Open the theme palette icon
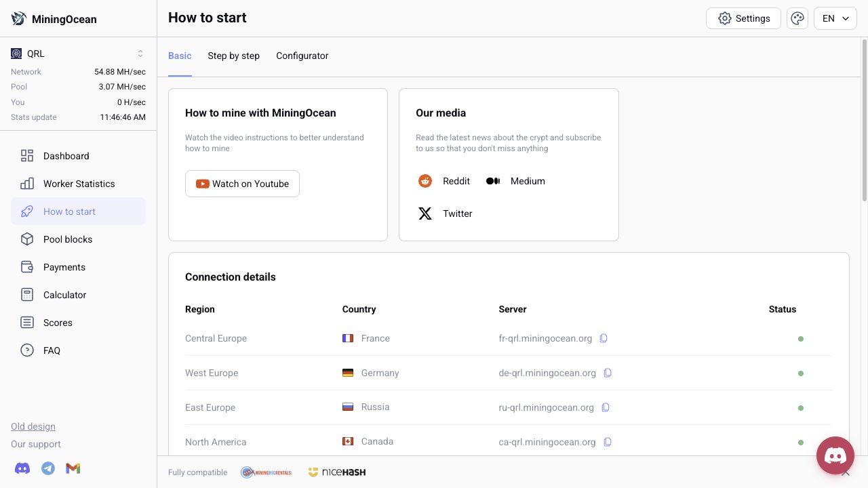 click(x=797, y=18)
